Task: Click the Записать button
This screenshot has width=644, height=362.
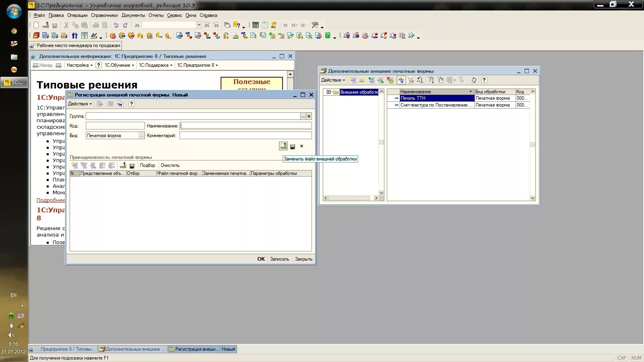Action: pyautogui.click(x=279, y=259)
